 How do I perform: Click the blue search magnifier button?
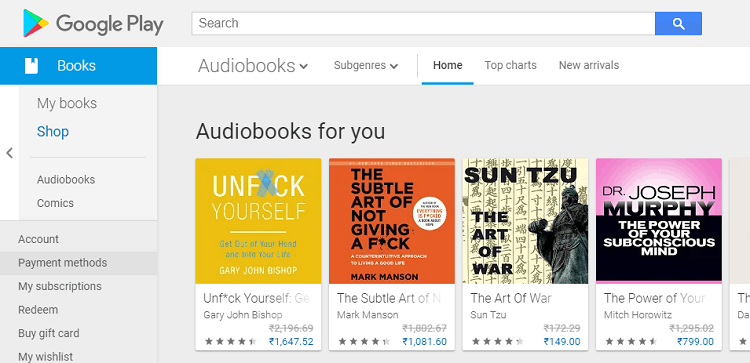click(x=678, y=23)
